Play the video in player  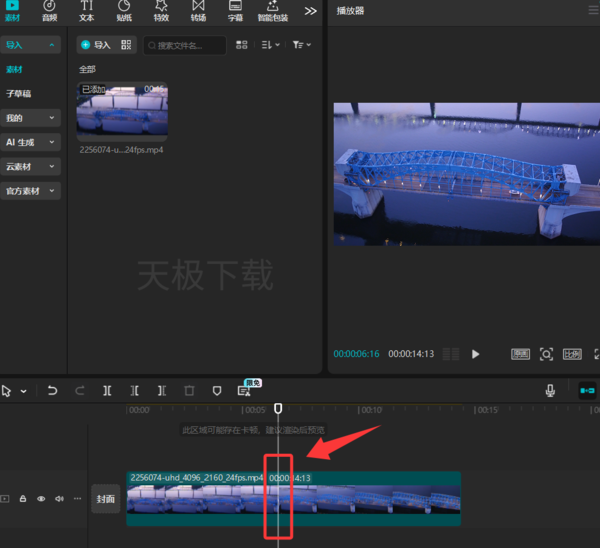click(x=475, y=354)
